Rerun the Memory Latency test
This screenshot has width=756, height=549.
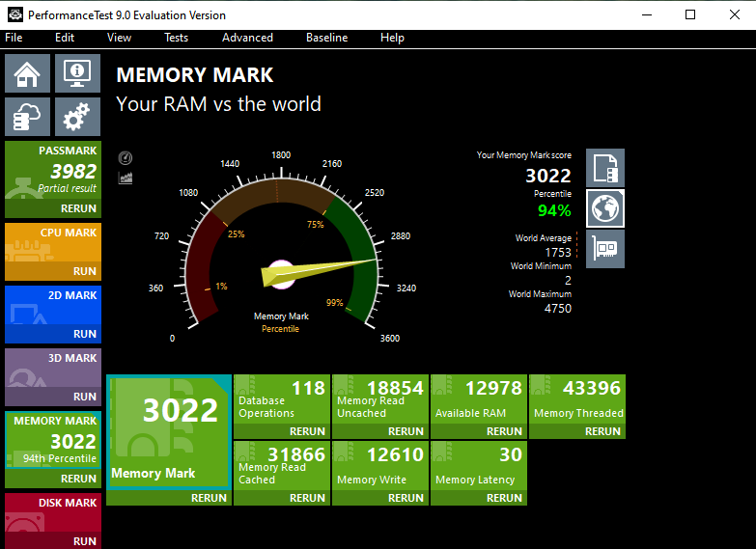[x=479, y=498]
